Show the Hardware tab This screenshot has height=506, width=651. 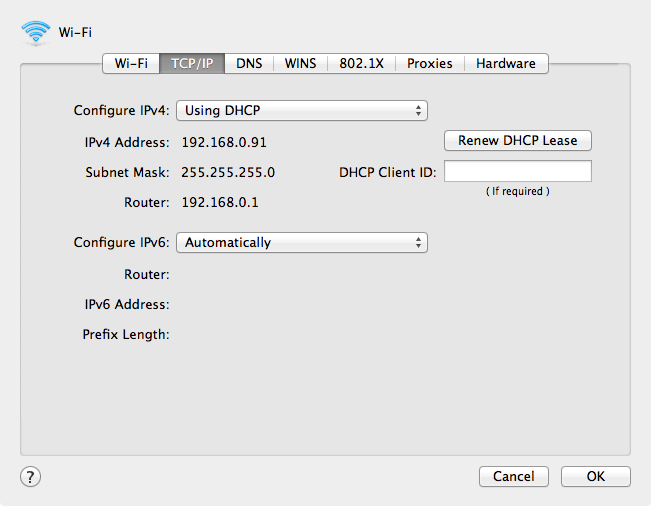click(506, 64)
